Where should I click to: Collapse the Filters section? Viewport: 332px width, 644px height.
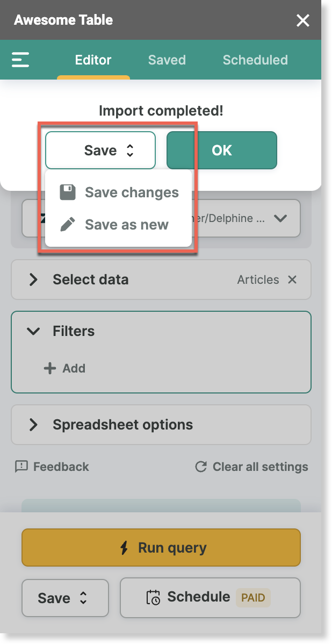point(34,331)
